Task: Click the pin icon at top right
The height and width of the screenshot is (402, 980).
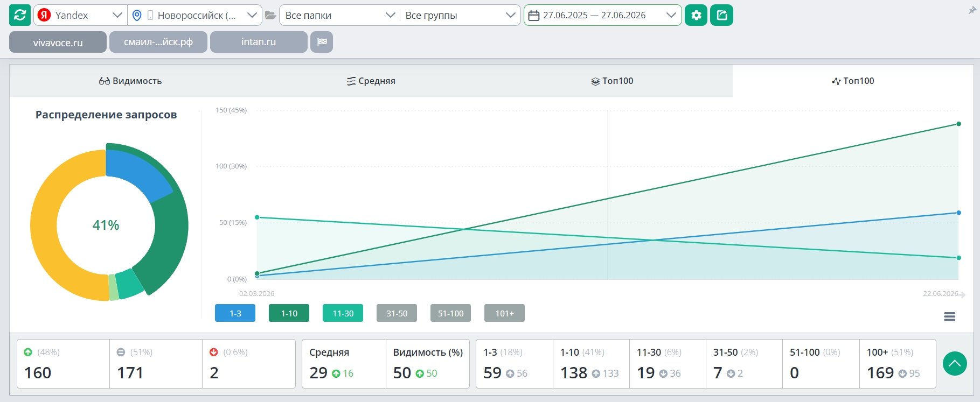Action: (972, 10)
